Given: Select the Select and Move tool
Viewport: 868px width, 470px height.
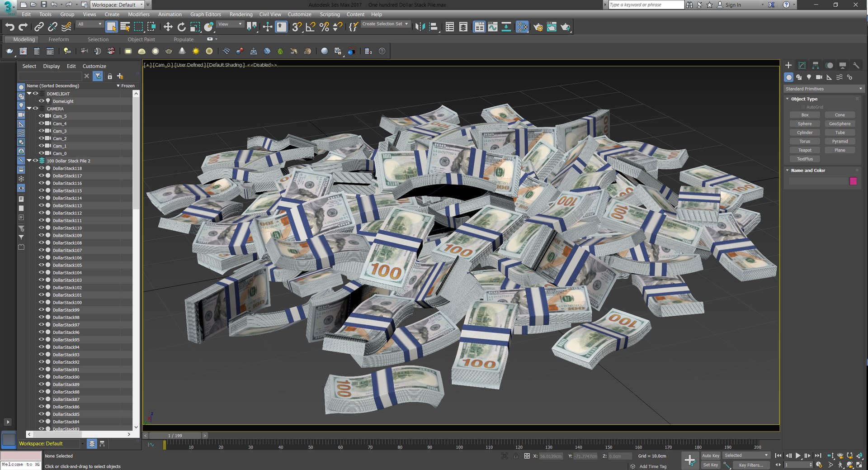Looking at the screenshot, I should (168, 27).
